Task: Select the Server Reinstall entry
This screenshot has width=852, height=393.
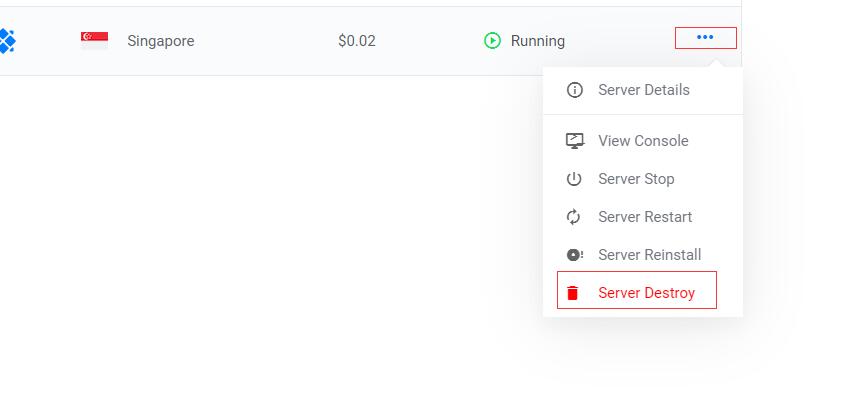Action: [643, 254]
